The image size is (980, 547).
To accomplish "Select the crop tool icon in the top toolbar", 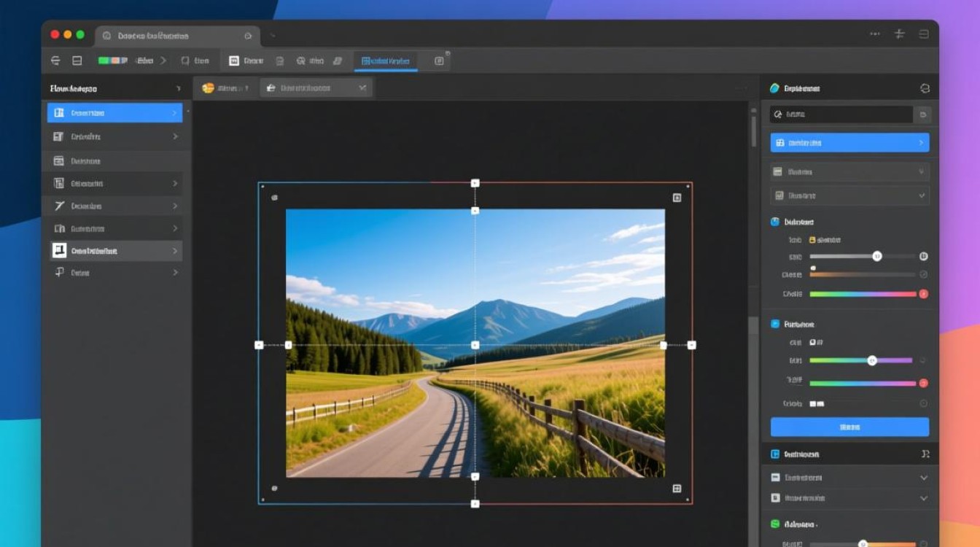I will 185,61.
